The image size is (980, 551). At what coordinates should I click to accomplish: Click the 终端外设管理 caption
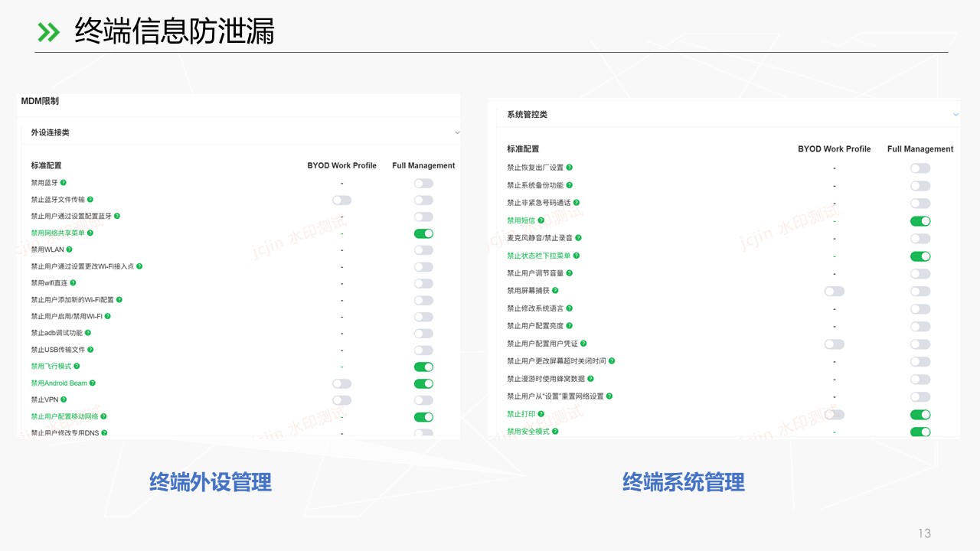click(x=211, y=482)
